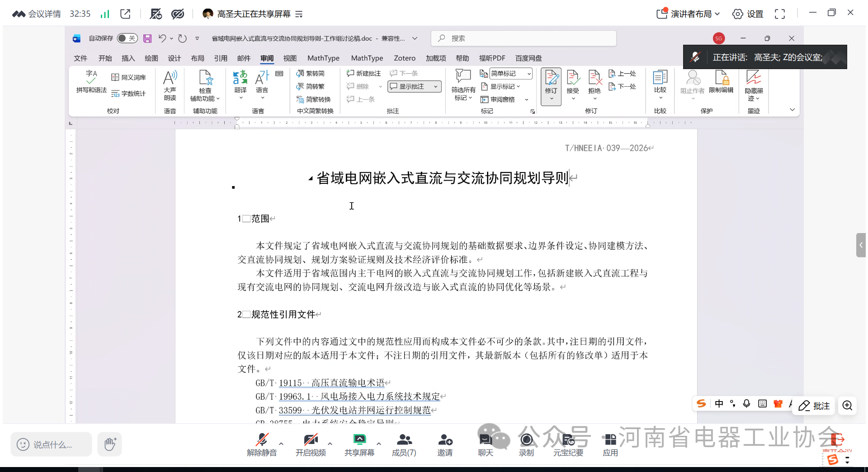Screen dimensions: 868x472
Task: Switch to the View (视图) tab
Action: tap(290, 58)
